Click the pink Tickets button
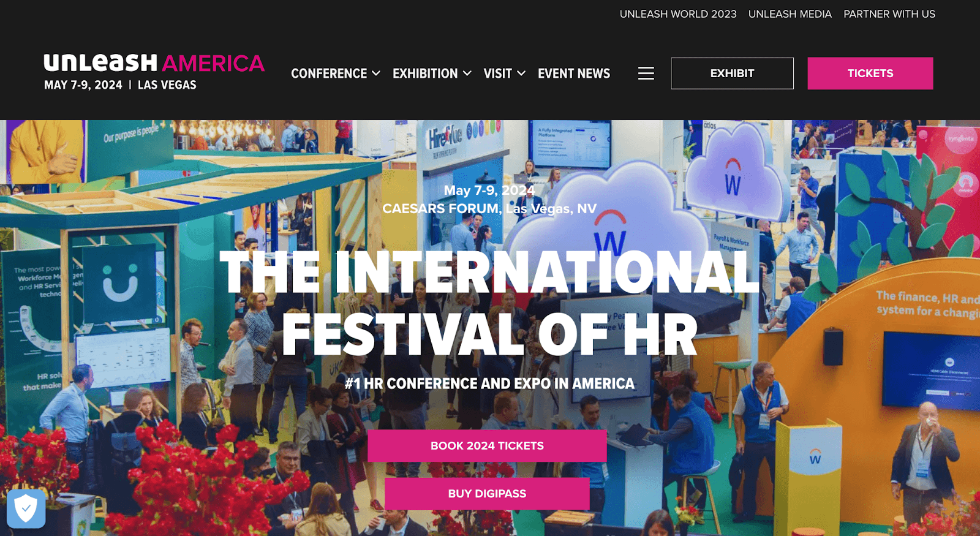The image size is (980, 536). [870, 74]
